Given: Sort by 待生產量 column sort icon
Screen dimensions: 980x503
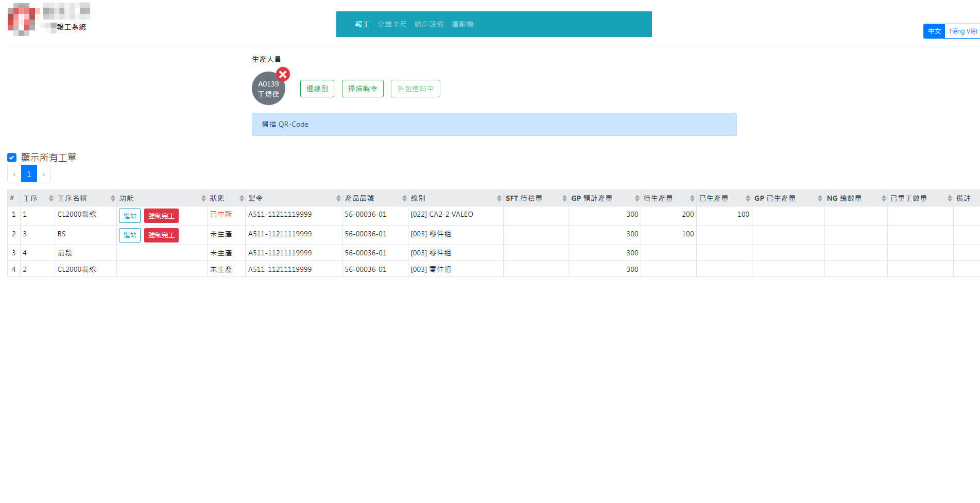Looking at the screenshot, I should pos(692,199).
